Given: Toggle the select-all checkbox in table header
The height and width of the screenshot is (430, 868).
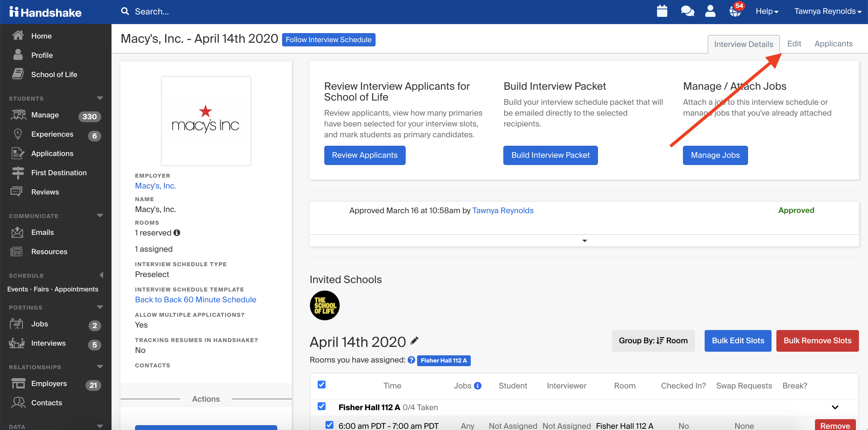Looking at the screenshot, I should pyautogui.click(x=322, y=385).
